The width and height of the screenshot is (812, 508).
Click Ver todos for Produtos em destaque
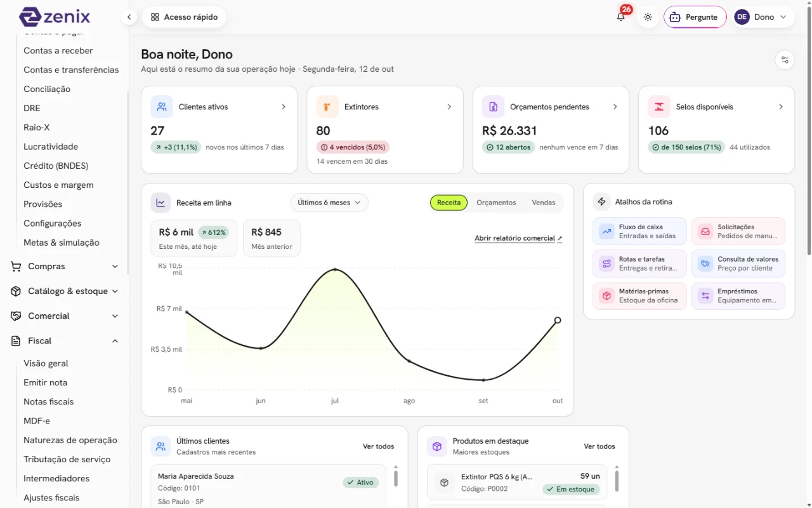(599, 446)
